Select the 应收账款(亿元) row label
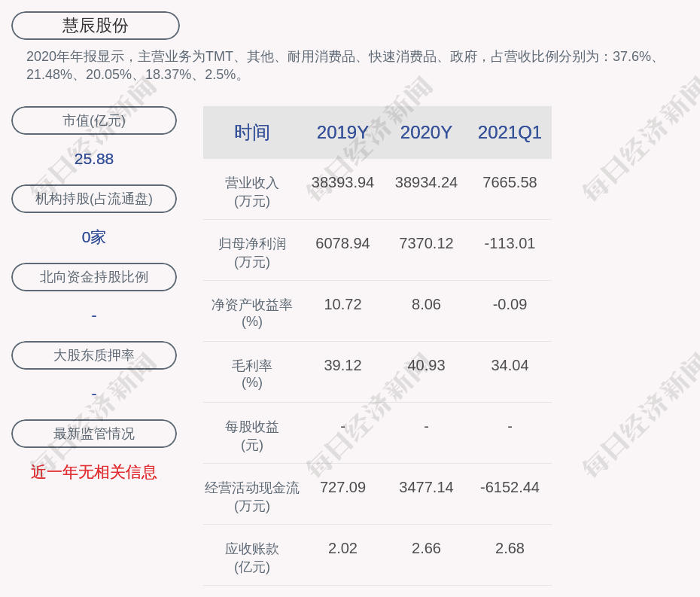Screen dimensions: 700x597 click(x=252, y=557)
